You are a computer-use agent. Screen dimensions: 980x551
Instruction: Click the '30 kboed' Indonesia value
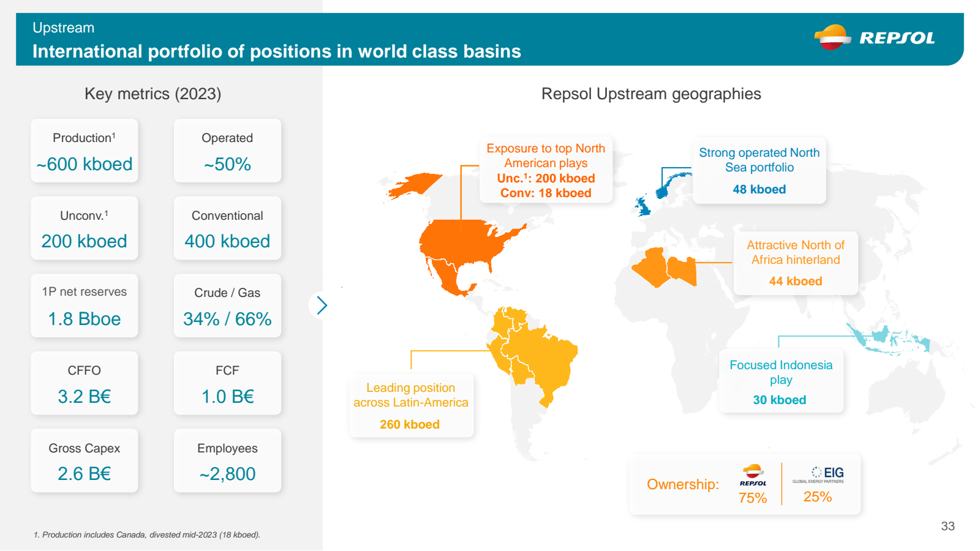[780, 400]
